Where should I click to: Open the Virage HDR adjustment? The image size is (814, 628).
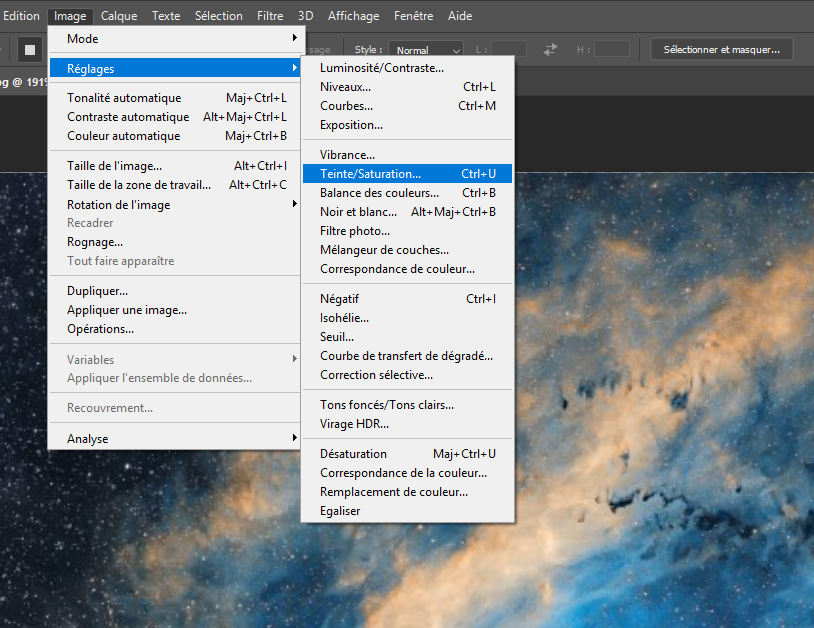click(x=408, y=424)
